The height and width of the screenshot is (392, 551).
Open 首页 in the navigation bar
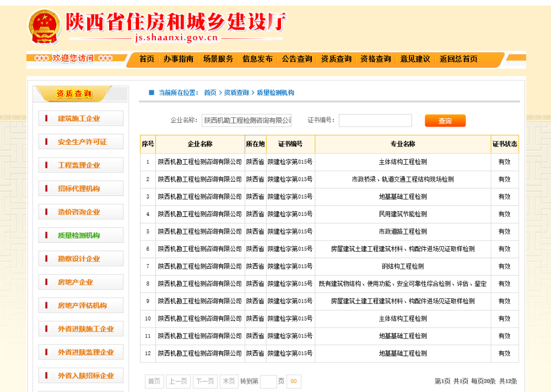[147, 59]
